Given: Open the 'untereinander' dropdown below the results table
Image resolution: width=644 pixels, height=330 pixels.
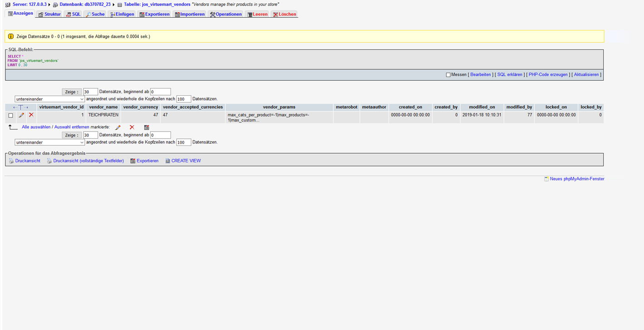Looking at the screenshot, I should pos(50,142).
